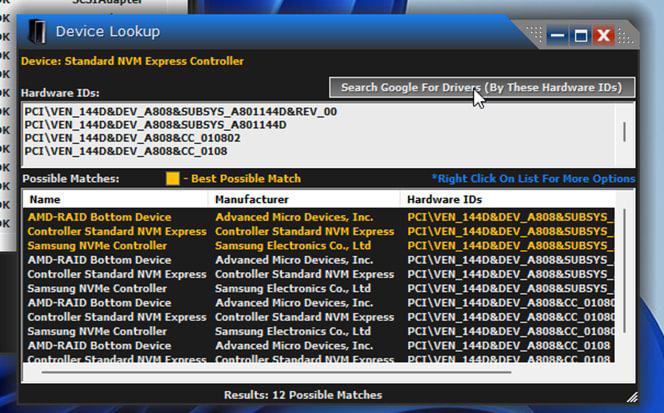The image size is (664, 413).
Task: Click the Possible Matches label
Action: (71, 179)
